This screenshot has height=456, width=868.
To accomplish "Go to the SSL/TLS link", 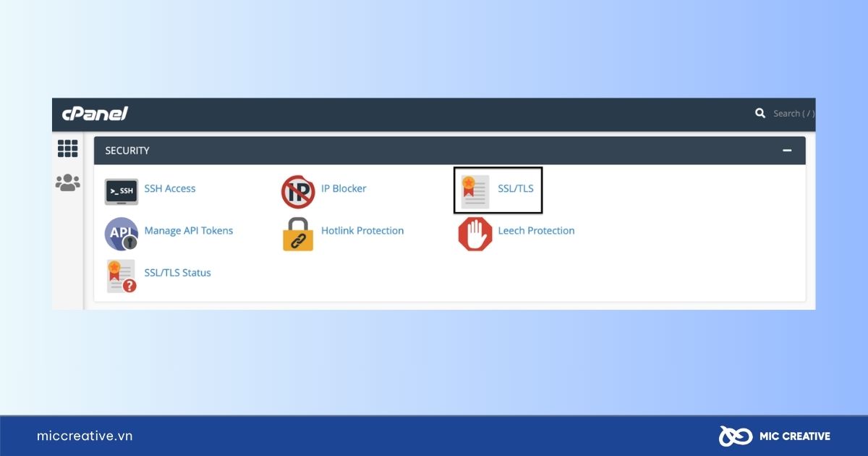I will pyautogui.click(x=516, y=188).
